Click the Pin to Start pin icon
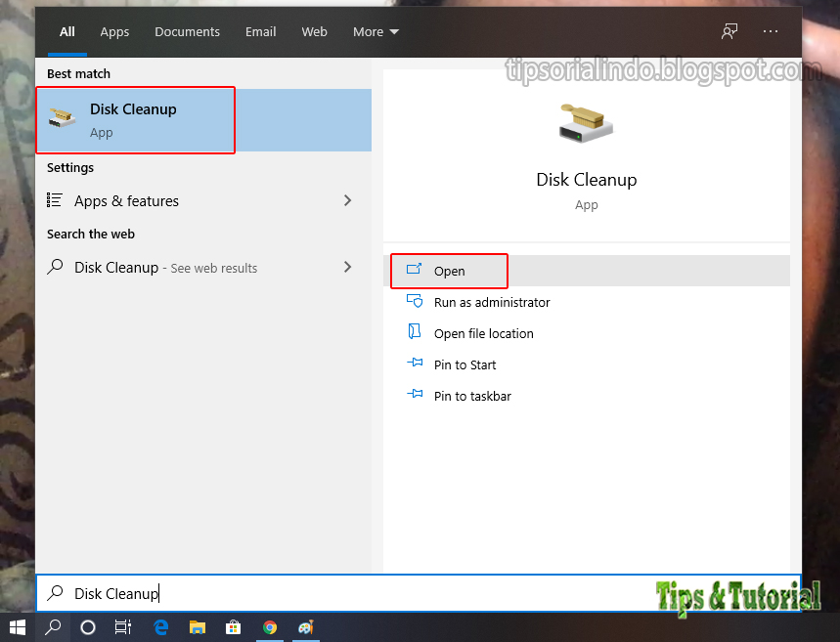840x642 pixels. (x=415, y=364)
